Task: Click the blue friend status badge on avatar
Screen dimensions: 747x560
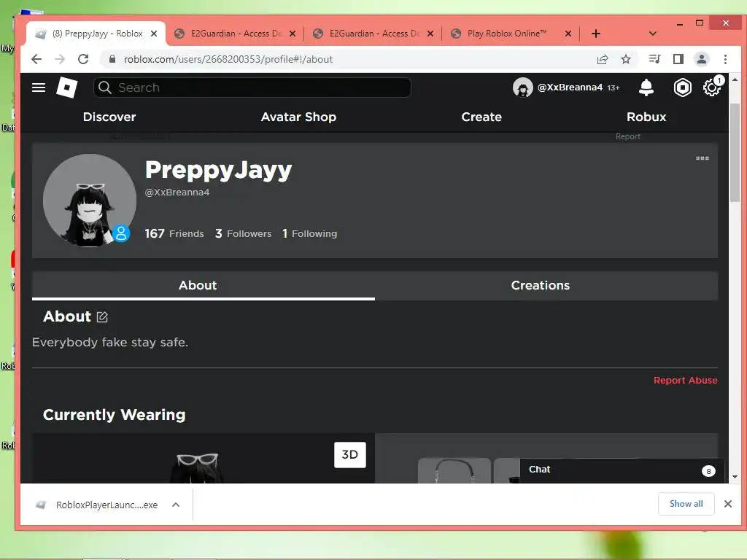Action: click(121, 233)
